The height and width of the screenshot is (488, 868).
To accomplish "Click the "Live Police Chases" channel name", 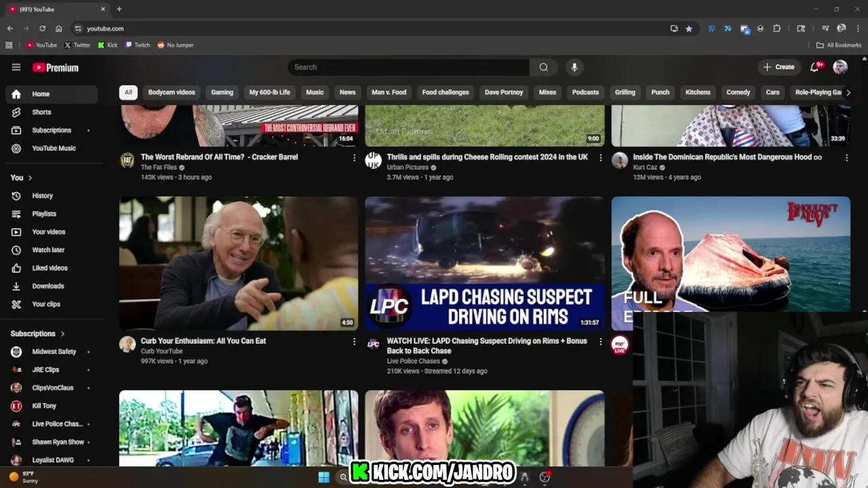I will coord(413,361).
